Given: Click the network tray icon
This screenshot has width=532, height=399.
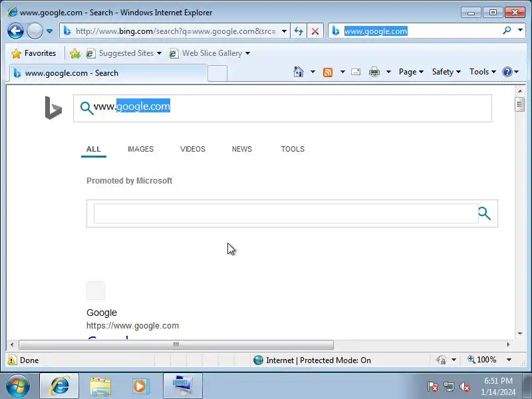Looking at the screenshot, I should pos(448,387).
